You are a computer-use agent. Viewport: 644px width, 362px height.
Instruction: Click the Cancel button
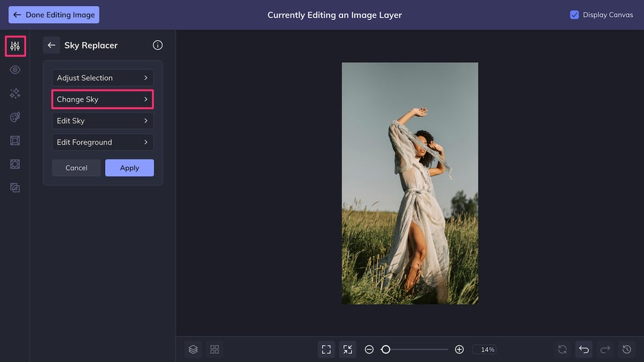tap(76, 168)
